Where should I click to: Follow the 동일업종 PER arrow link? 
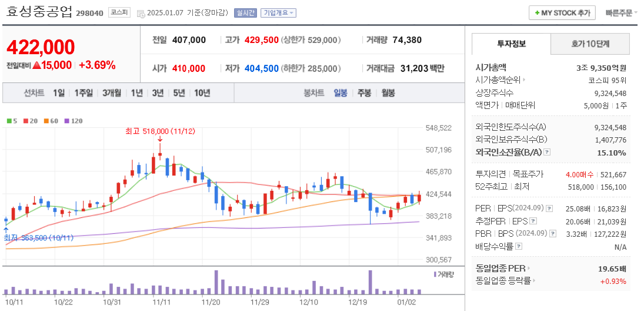click(x=529, y=269)
